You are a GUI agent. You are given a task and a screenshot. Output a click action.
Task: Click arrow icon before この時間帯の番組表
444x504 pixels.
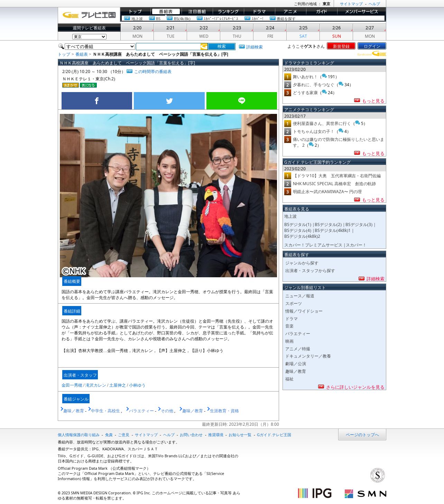click(x=129, y=71)
